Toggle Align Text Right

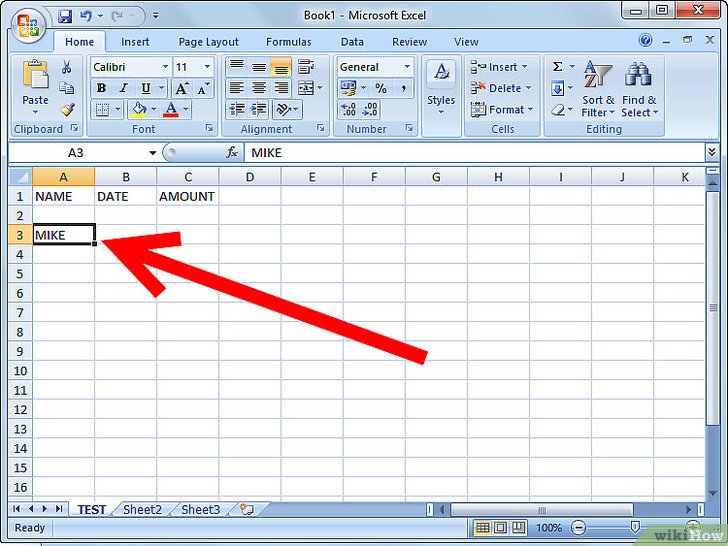(281, 88)
